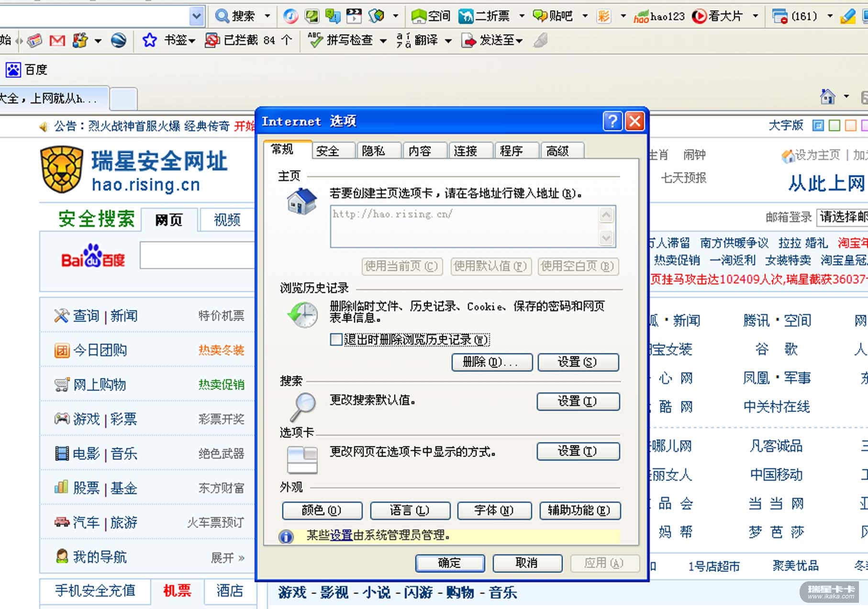Click the news card icon beside Gmail
Image resolution: width=868 pixels, height=609 pixels.
(35, 41)
